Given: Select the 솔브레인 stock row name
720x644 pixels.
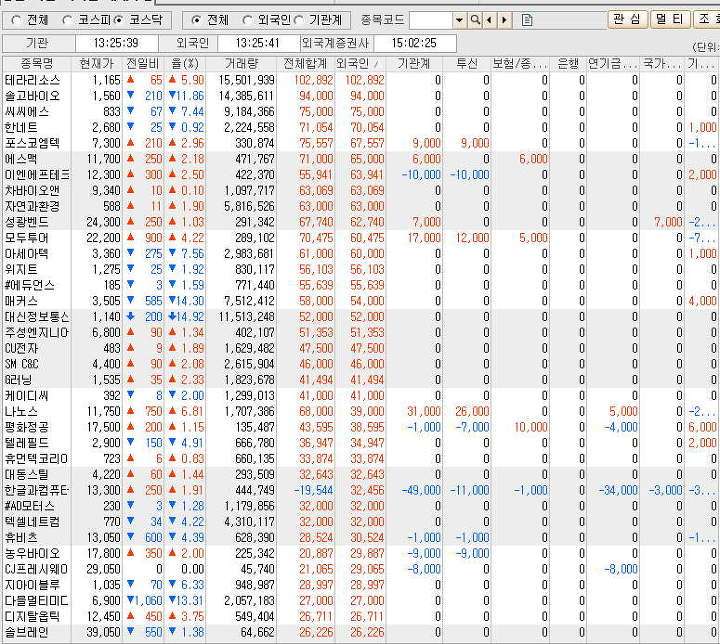Looking at the screenshot, I should pos(27,633).
